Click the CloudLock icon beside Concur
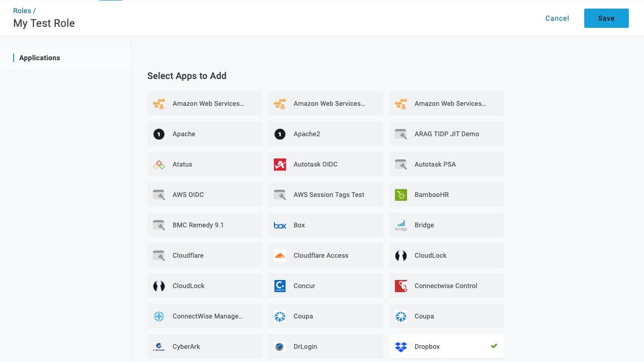644x362 pixels. [x=159, y=286]
